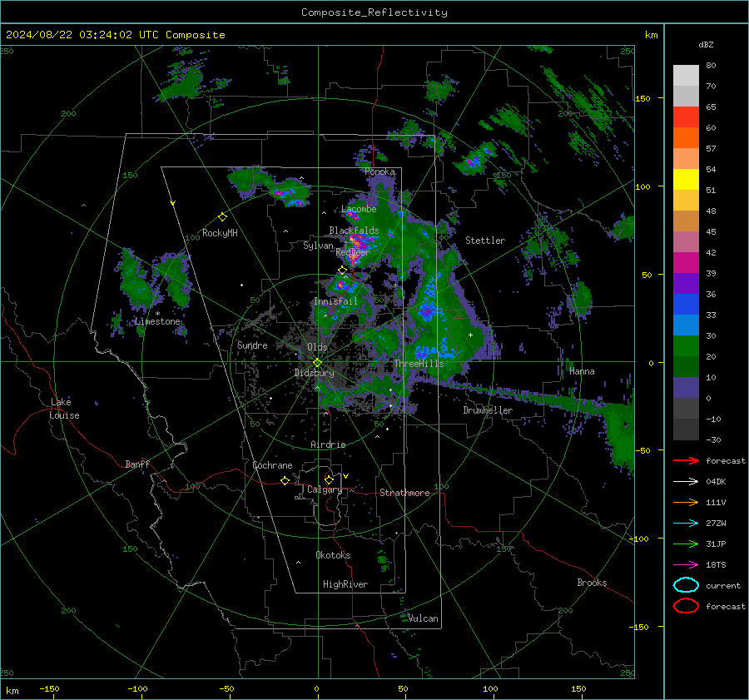This screenshot has width=749, height=700.
Task: Click the Limestone map label
Action: [x=157, y=321]
